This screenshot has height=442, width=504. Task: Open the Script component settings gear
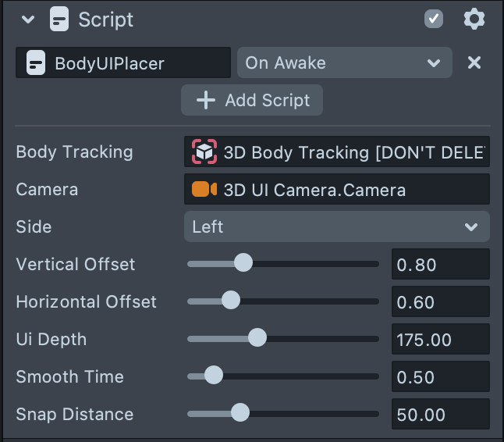coord(474,20)
